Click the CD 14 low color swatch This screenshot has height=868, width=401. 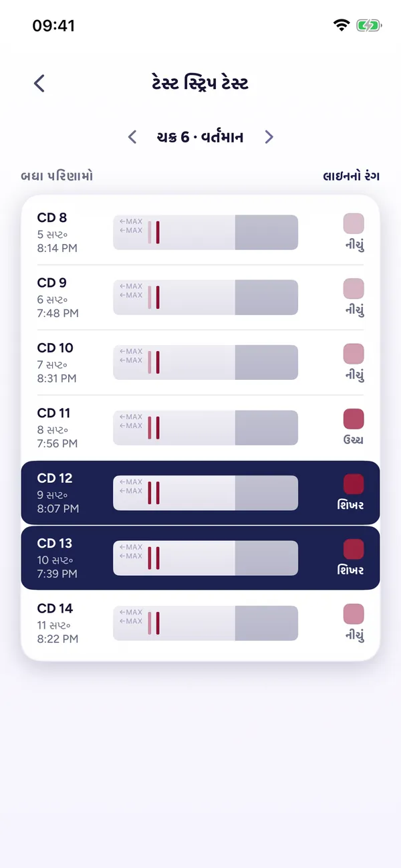[x=354, y=614]
